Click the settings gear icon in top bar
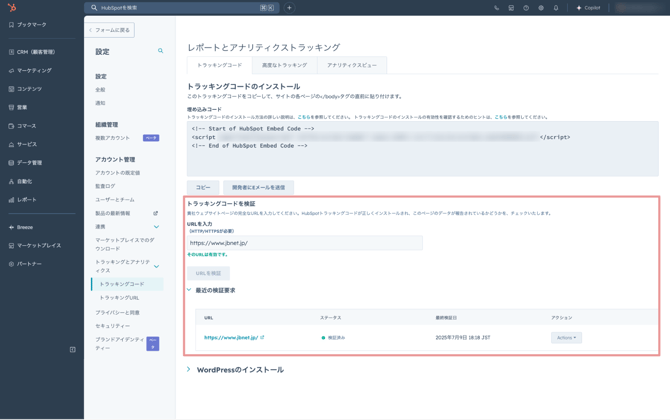 coord(541,8)
